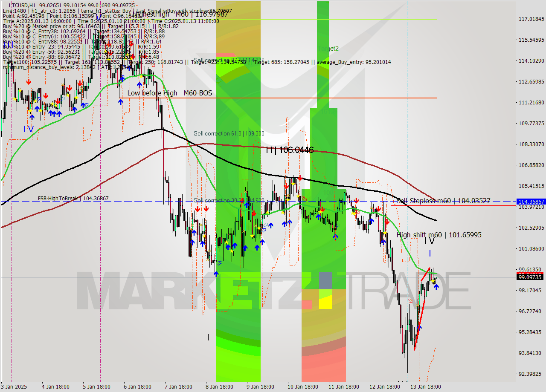Click the '10 Jan 18:00' time axis label
This screenshot has width=546, height=392.
pyautogui.click(x=302, y=387)
